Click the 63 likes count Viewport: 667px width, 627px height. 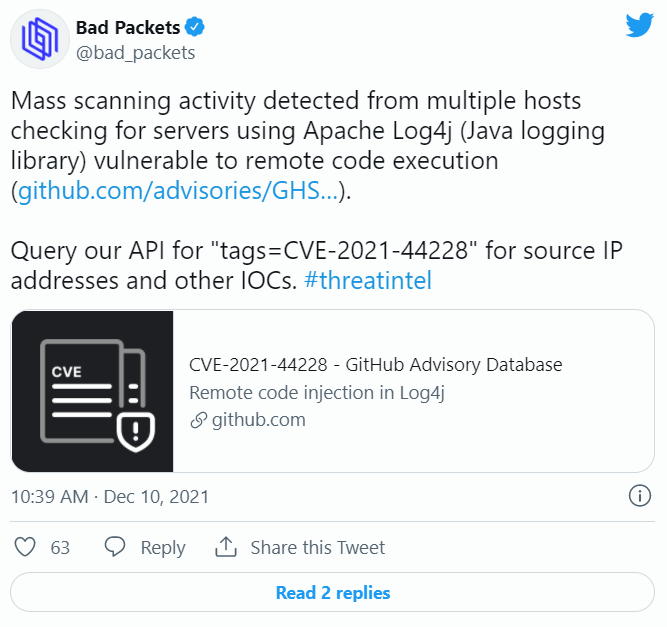pos(60,548)
